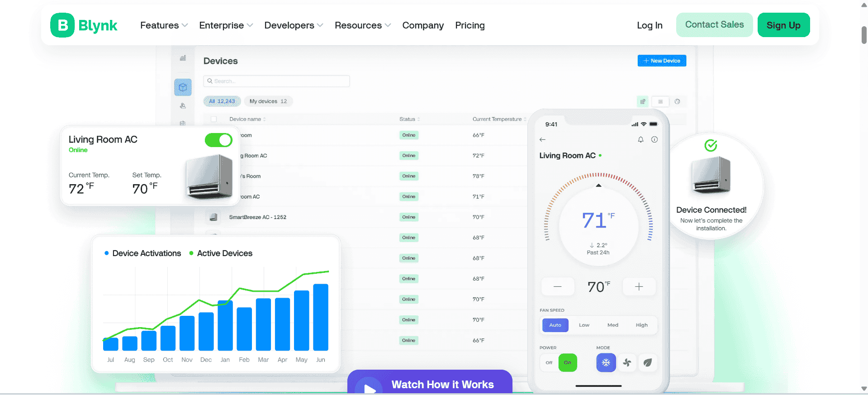868x395 pixels.
Task: Click the 72°F temperature cell
Action: [479, 156]
